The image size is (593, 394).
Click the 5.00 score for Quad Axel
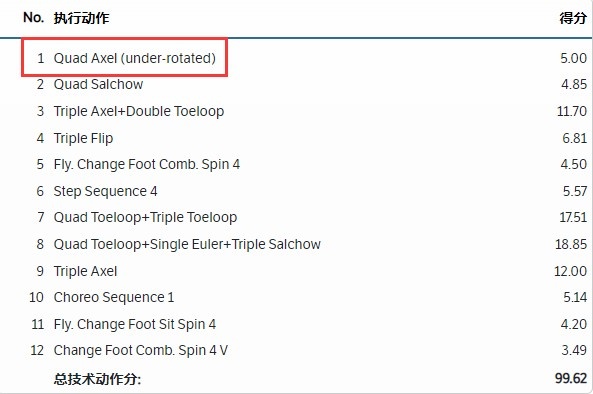[x=573, y=58]
